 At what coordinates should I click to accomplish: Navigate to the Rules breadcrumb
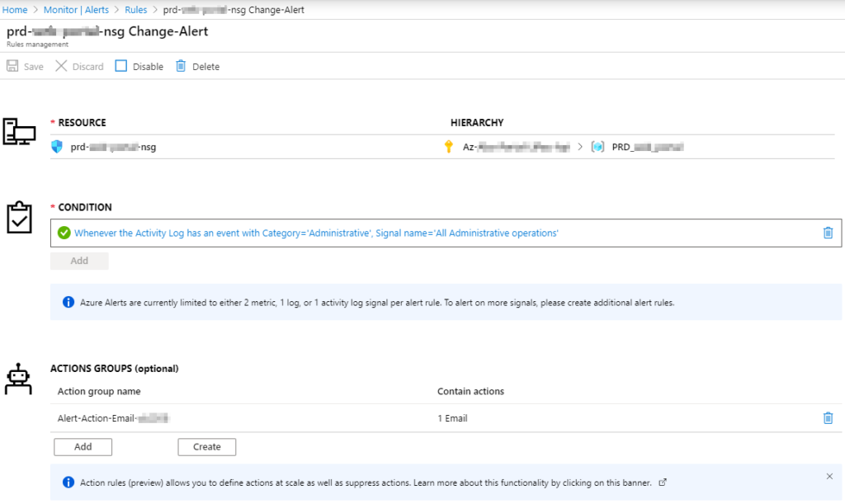[135, 9]
